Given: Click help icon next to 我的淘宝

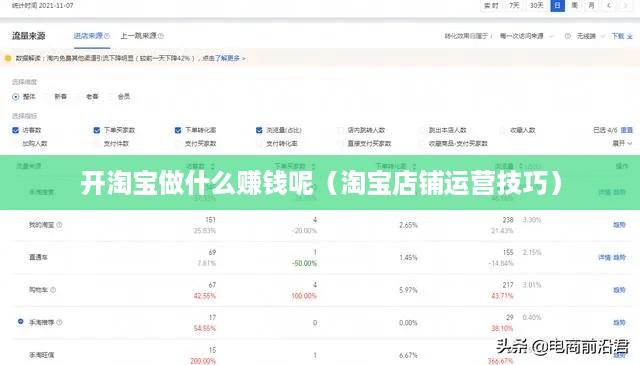Looking at the screenshot, I should click(60, 225).
